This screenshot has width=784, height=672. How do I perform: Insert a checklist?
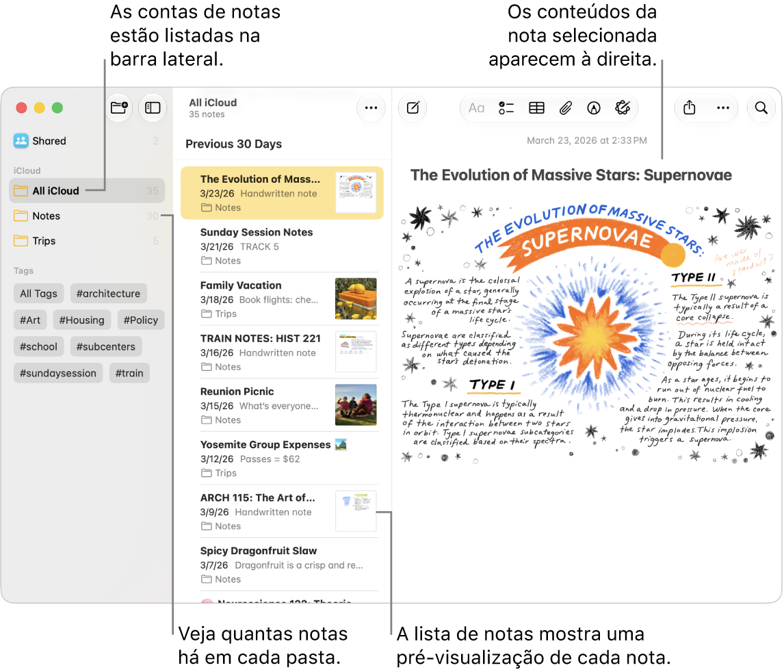(506, 107)
